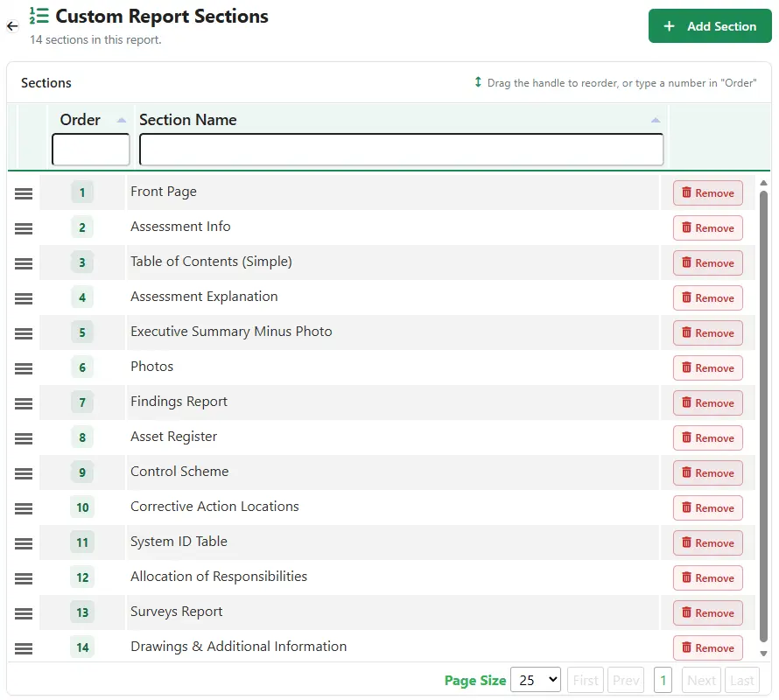Remove Executive Summary Minus Photo section
This screenshot has width=779, height=700.
pyautogui.click(x=707, y=332)
